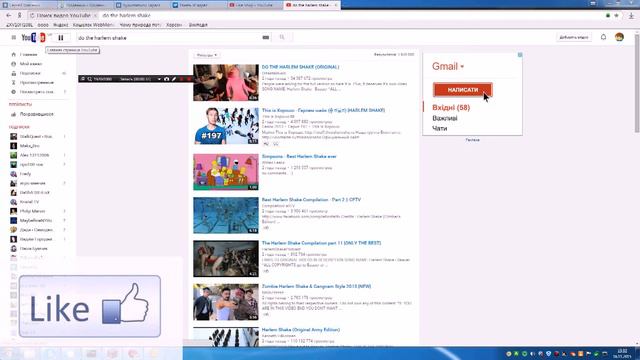Select Важливі in the Gmail ad
Viewport: 640px width, 360px height.
(444, 118)
